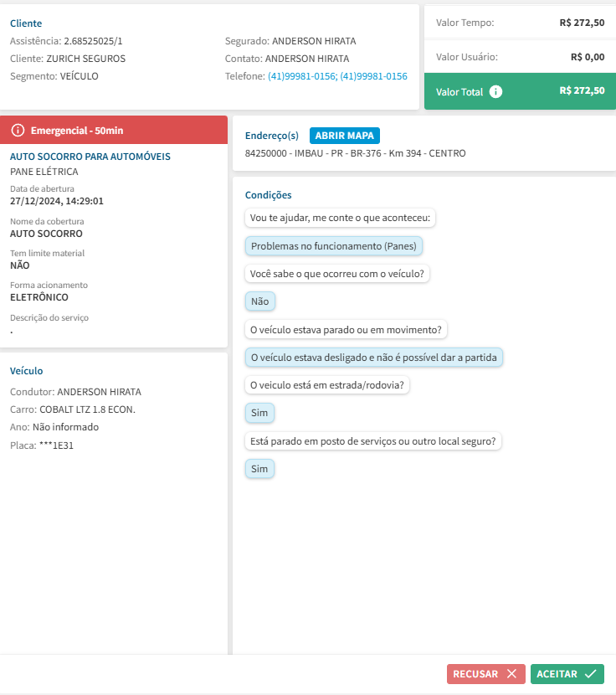
Task: Accept the service with ACEITAR button
Action: click(567, 674)
